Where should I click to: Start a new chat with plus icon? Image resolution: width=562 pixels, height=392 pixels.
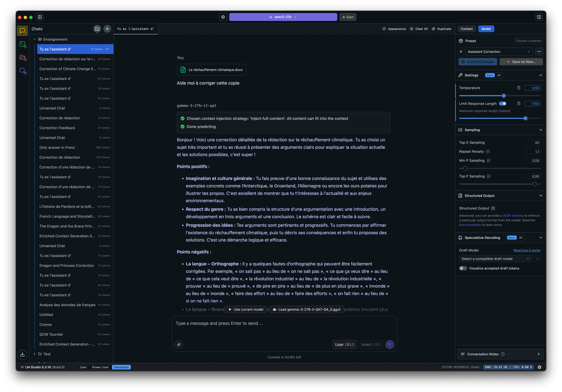click(x=107, y=29)
